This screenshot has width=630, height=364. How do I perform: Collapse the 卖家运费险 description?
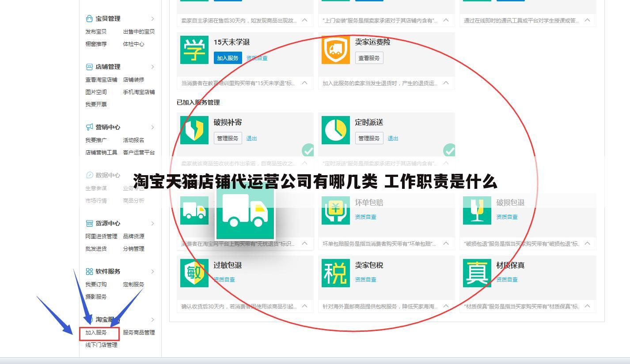click(446, 83)
